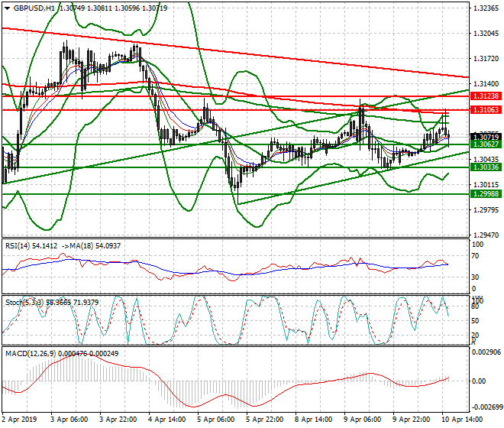The width and height of the screenshot is (504, 428).
Task: Click the RSI(14) indicator label
Action: pyautogui.click(x=18, y=246)
